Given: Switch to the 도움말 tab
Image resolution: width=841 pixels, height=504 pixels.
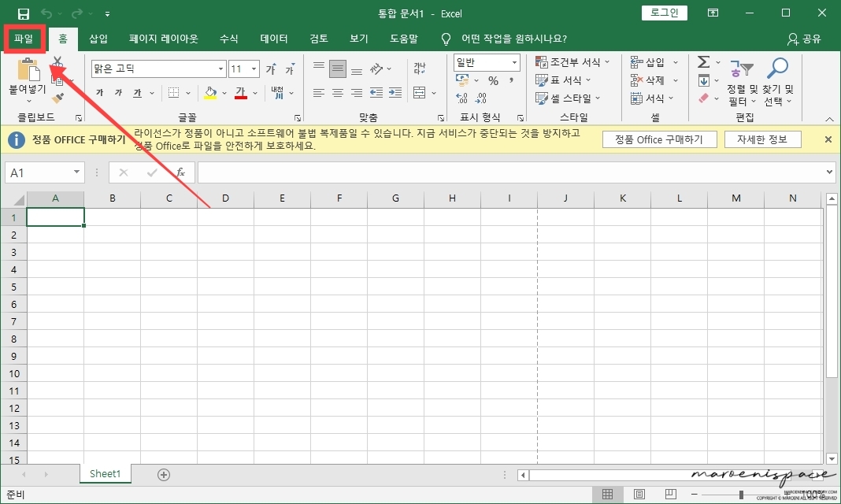Looking at the screenshot, I should [403, 39].
